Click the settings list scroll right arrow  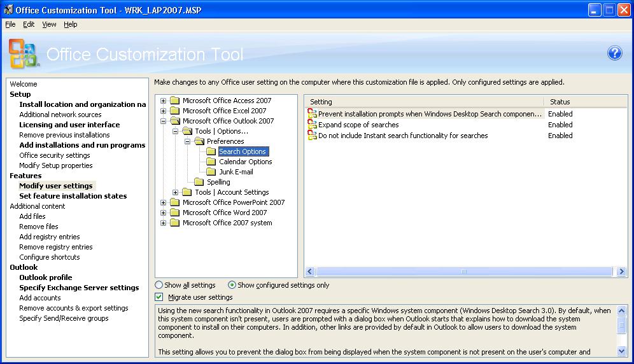(621, 271)
